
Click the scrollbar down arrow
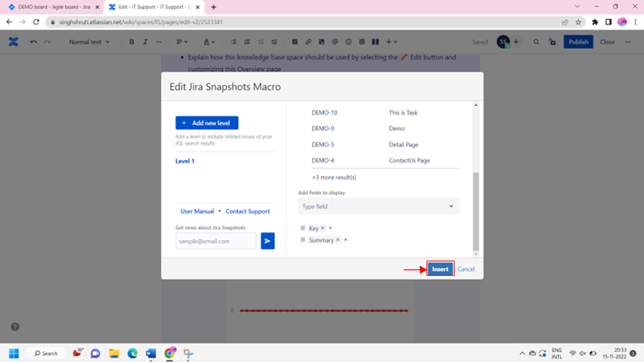click(x=476, y=254)
